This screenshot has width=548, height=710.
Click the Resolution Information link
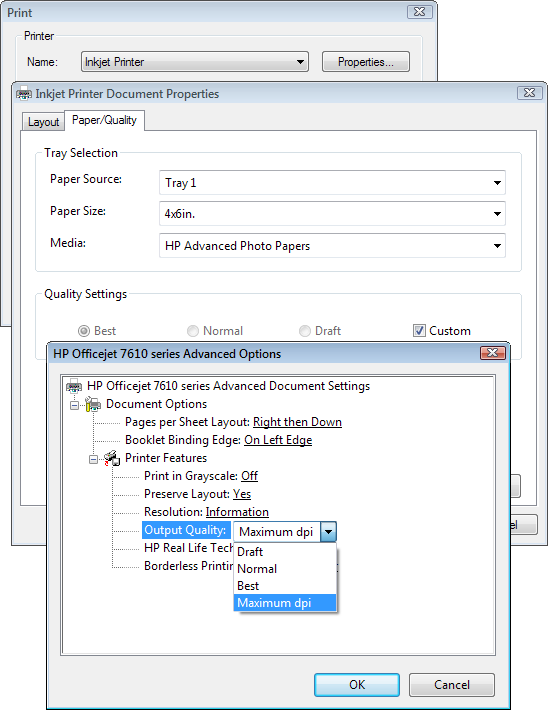[237, 512]
